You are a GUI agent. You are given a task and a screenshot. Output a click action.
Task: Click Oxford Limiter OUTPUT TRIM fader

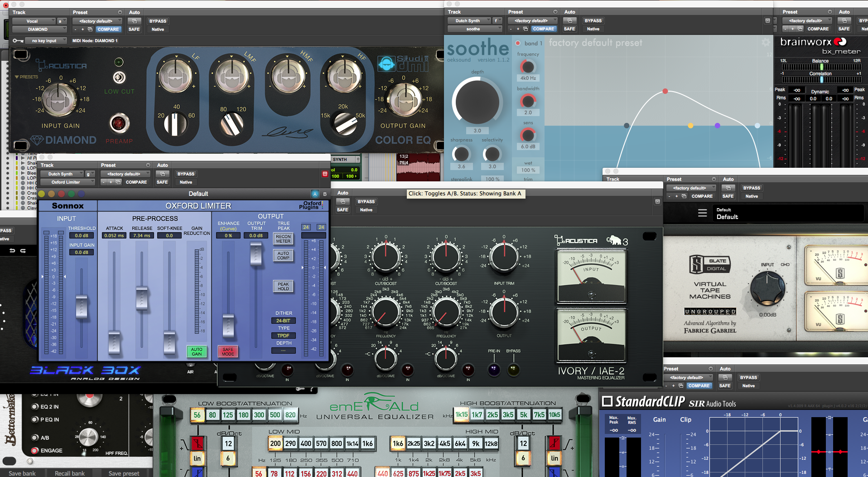tap(256, 253)
